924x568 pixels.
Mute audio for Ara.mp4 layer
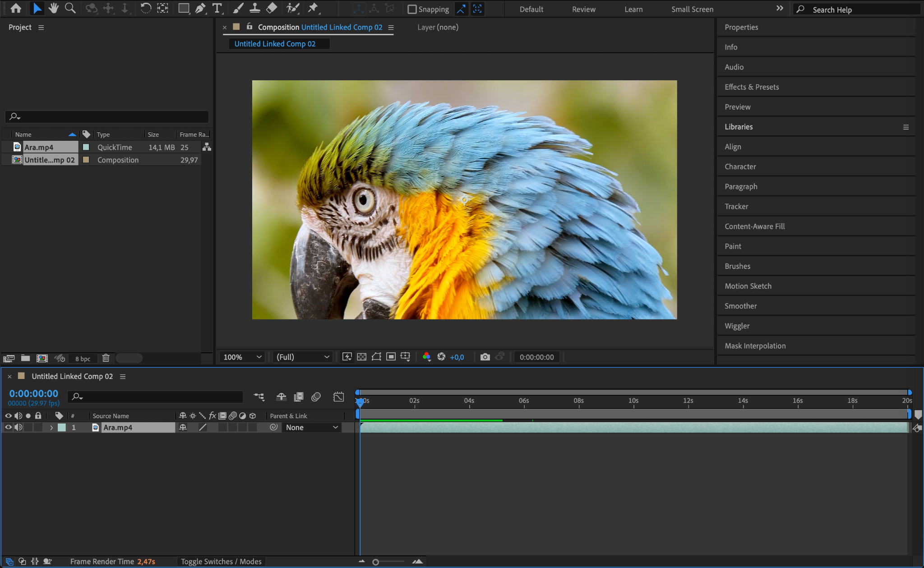18,427
